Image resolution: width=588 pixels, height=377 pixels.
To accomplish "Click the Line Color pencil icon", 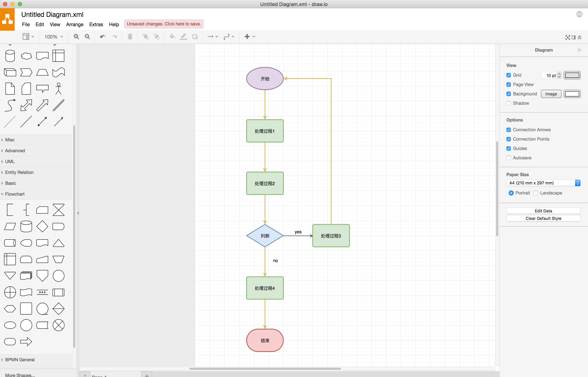I will (x=183, y=37).
